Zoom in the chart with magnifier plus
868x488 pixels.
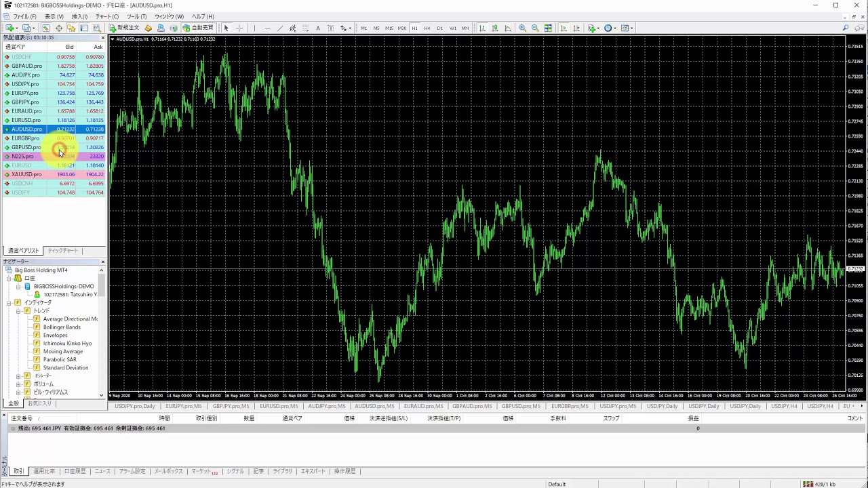(522, 28)
